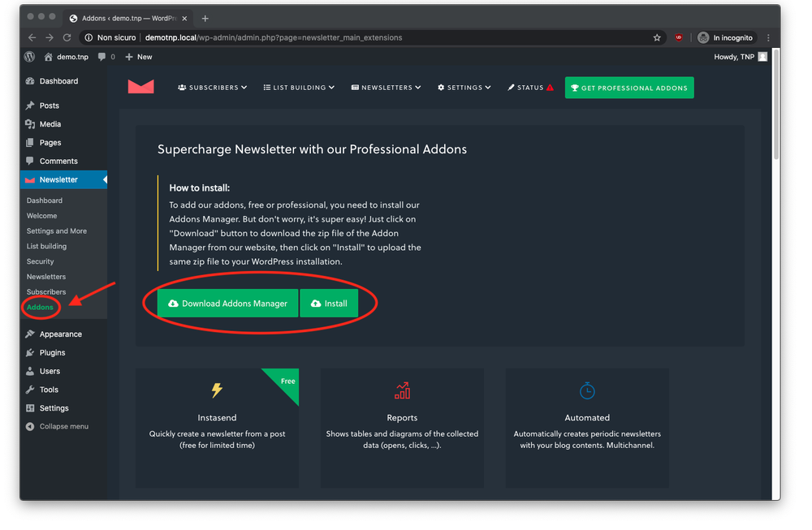Open a new browser tab
812x530 pixels.
[x=205, y=19]
